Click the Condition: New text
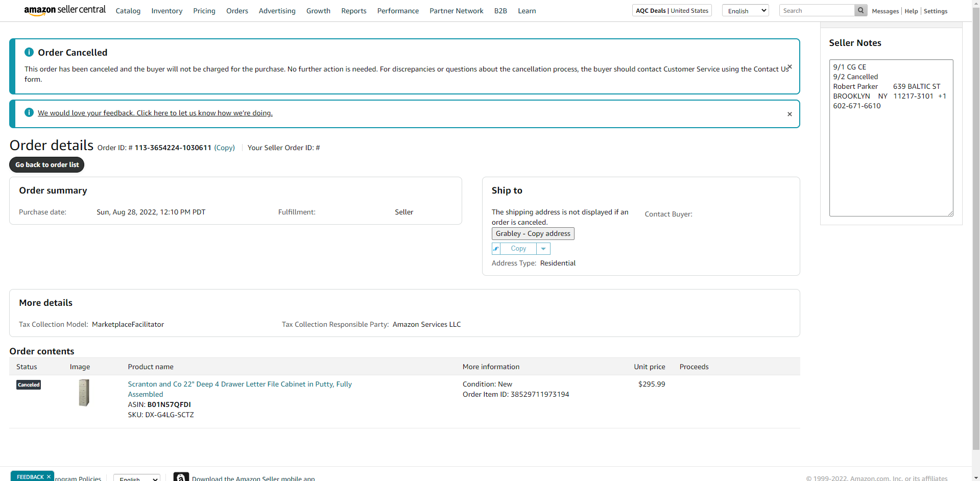 click(487, 384)
